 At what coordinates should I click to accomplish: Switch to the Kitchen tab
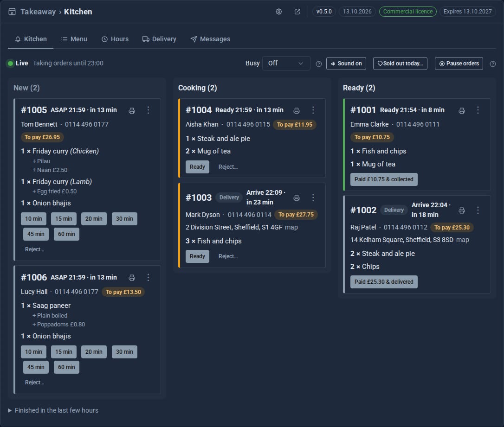pos(31,39)
